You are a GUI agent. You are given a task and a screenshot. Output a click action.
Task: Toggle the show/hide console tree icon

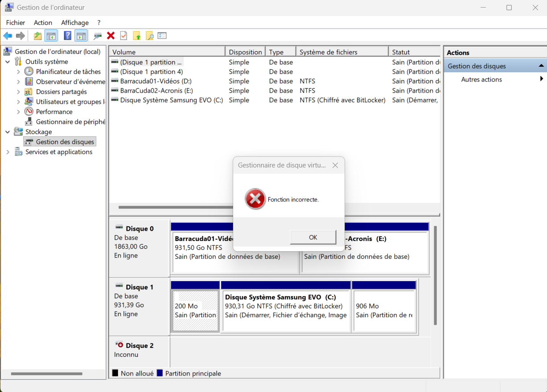click(51, 36)
